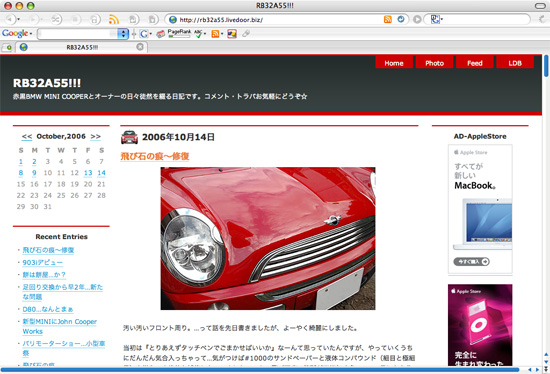550x374 pixels.
Task: Open the Home nav button on the blog header
Action: pyautogui.click(x=394, y=63)
